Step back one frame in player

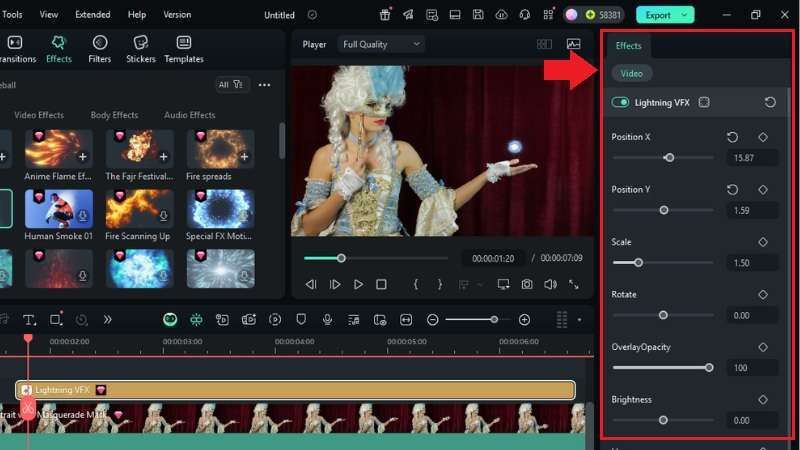click(x=311, y=284)
